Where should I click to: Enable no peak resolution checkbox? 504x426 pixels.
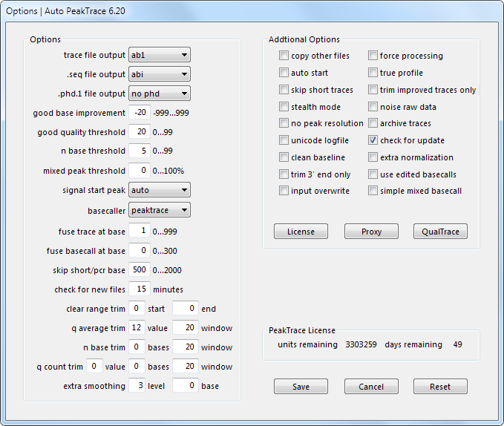[284, 123]
